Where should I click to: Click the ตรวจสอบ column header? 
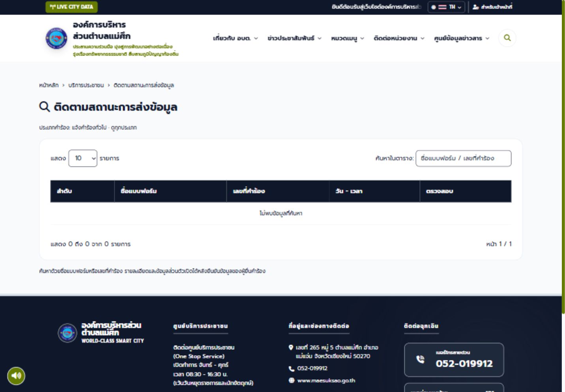click(x=466, y=191)
